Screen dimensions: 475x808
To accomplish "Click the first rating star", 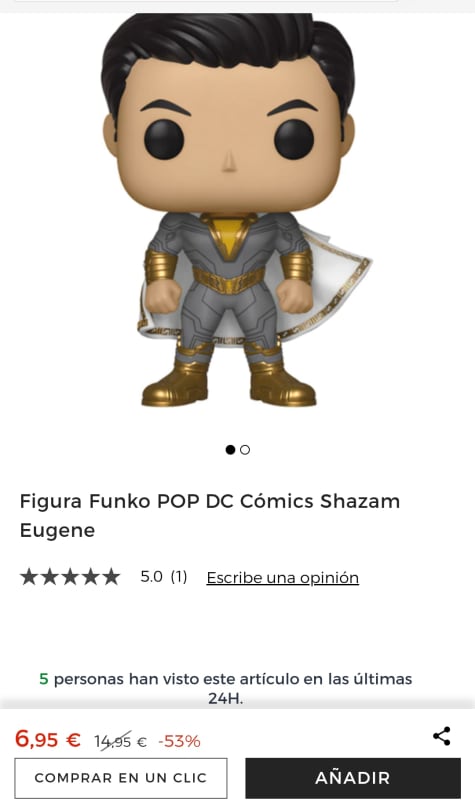I will [29, 577].
